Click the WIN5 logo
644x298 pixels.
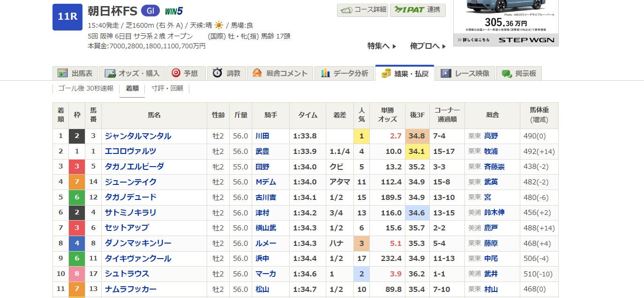coord(174,11)
